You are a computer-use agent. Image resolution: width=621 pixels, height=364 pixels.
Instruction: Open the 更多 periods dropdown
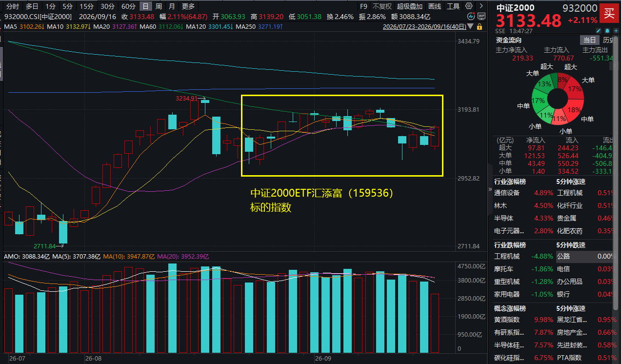[188, 6]
